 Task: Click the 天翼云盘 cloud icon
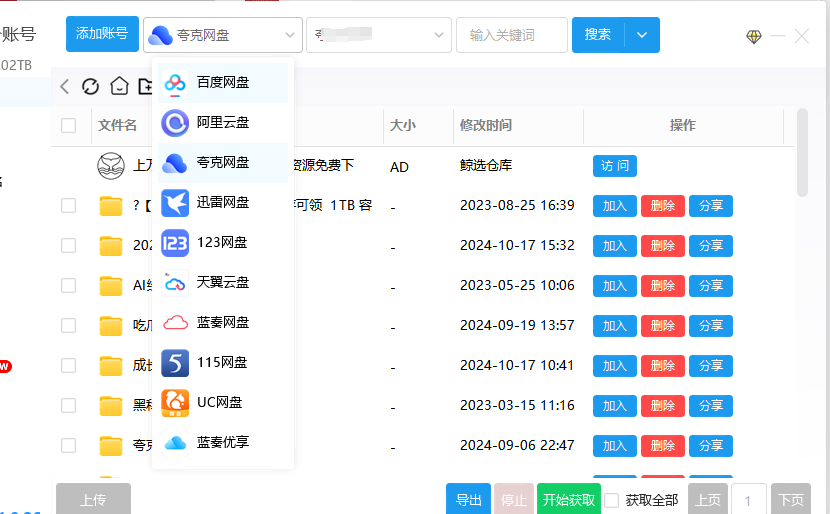pyautogui.click(x=175, y=283)
